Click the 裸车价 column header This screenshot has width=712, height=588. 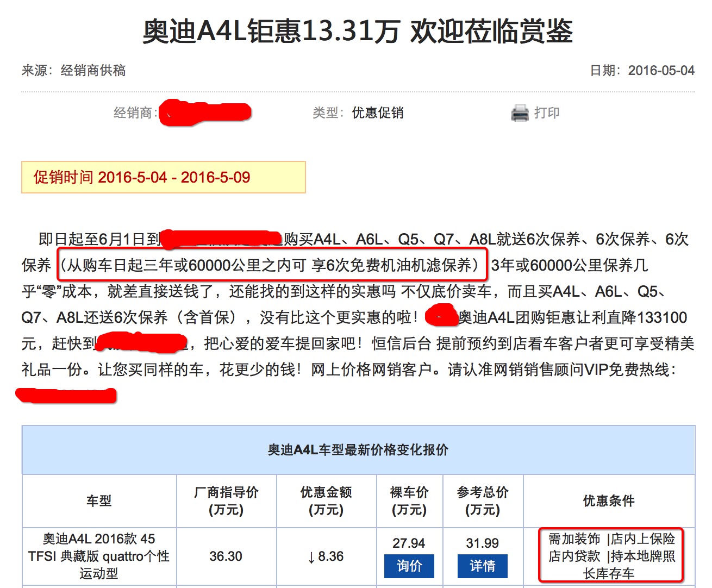pyautogui.click(x=409, y=501)
